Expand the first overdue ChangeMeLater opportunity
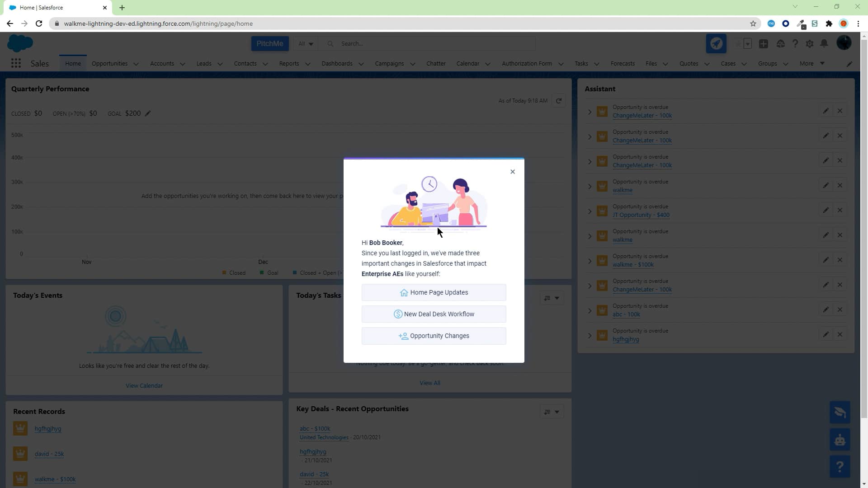The image size is (868, 488). point(590,112)
